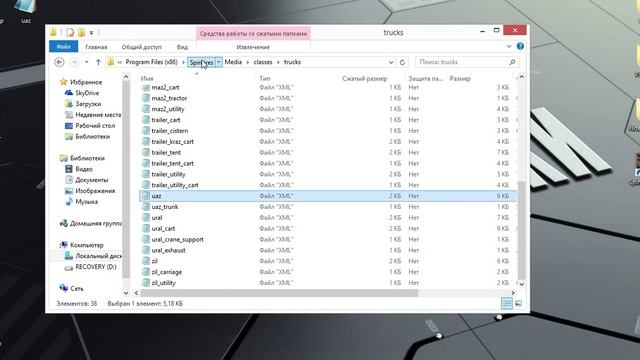Refresh the trucks folder view
Viewport: 640px width, 360px height.
tap(402, 62)
